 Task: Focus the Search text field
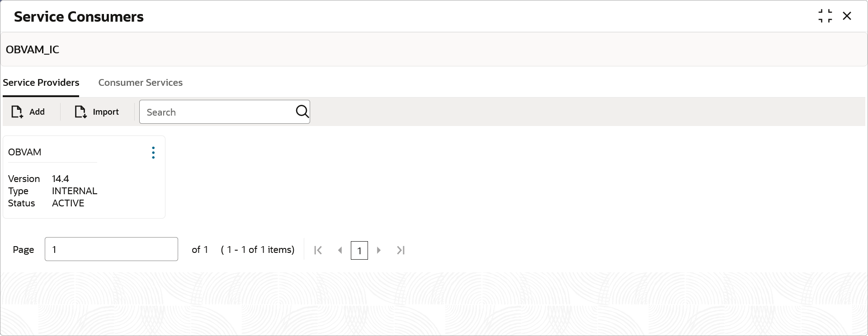tap(217, 112)
